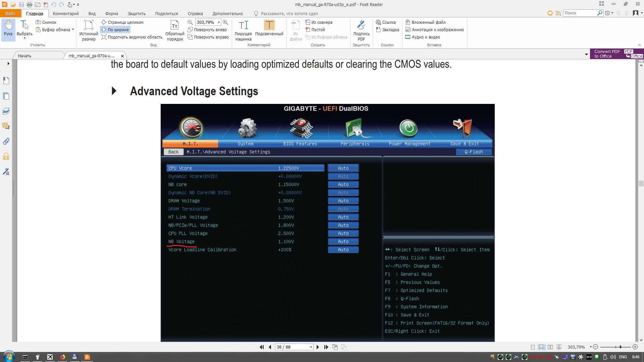Toggle the Fit Page (Страница целиком) option
The height and width of the screenshot is (362, 644).
coord(122,22)
